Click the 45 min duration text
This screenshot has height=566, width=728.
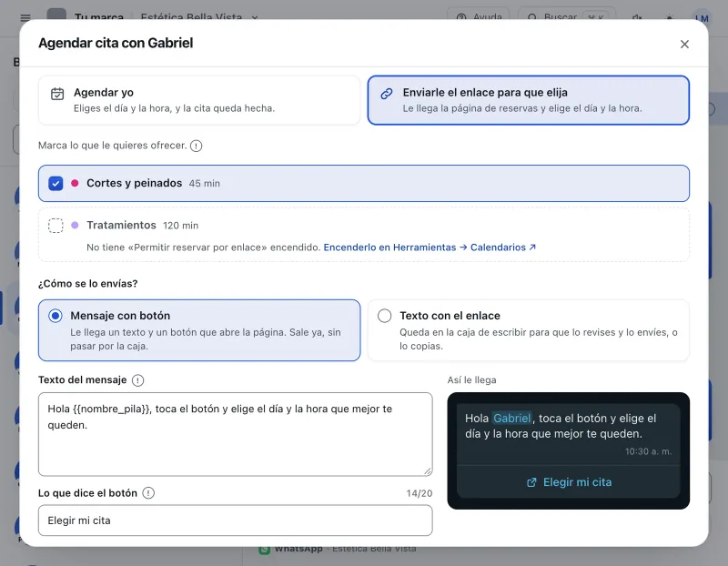[x=204, y=184]
